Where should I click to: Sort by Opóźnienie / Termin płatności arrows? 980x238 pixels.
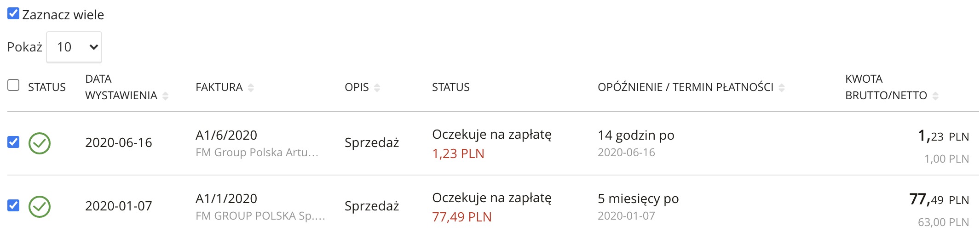781,87
